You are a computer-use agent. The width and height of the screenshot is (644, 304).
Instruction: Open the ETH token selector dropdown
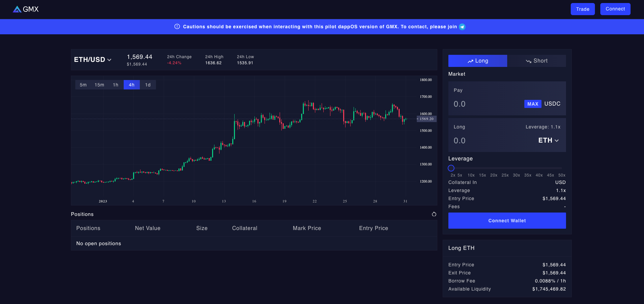point(548,141)
